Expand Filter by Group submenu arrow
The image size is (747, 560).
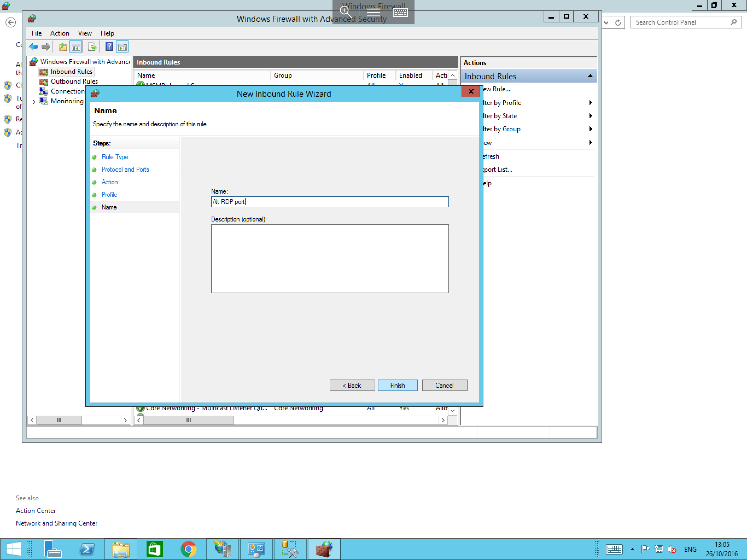coord(590,129)
